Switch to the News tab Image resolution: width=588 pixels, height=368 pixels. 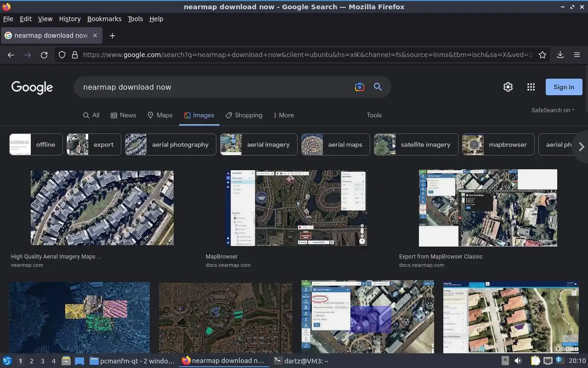124,115
